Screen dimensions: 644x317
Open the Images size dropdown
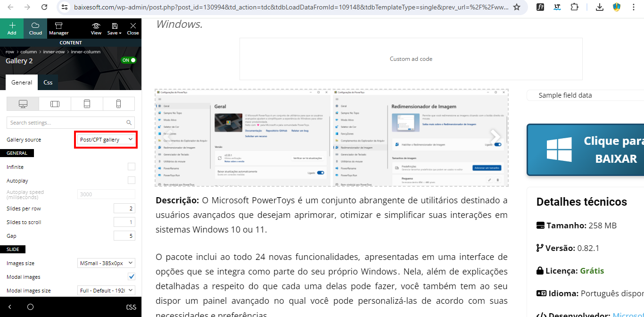[x=106, y=263]
